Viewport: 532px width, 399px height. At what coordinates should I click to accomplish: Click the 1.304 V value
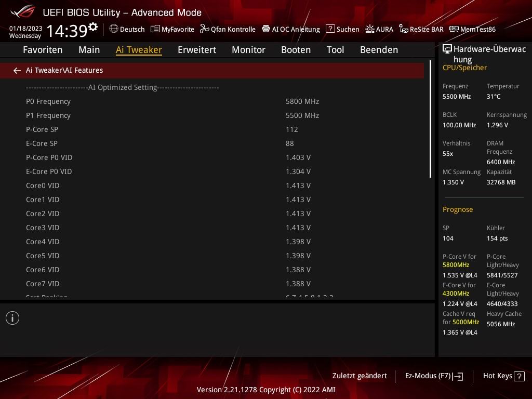coord(298,171)
